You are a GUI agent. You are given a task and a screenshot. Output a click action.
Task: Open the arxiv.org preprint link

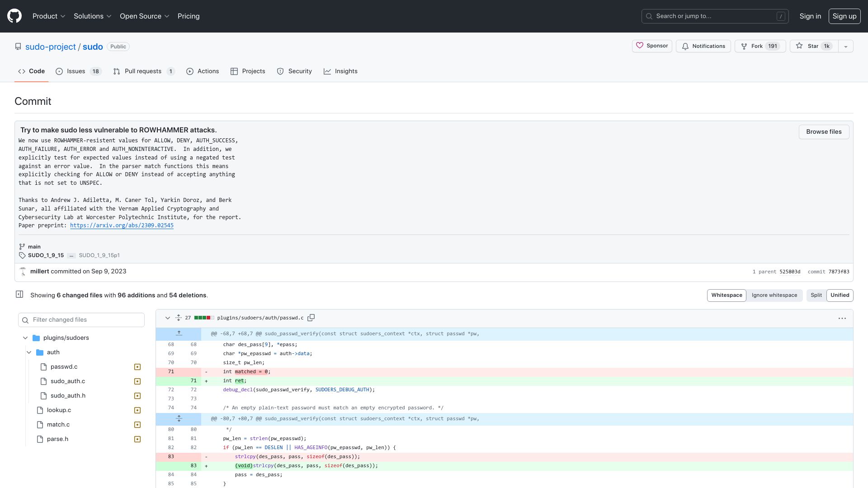click(122, 225)
